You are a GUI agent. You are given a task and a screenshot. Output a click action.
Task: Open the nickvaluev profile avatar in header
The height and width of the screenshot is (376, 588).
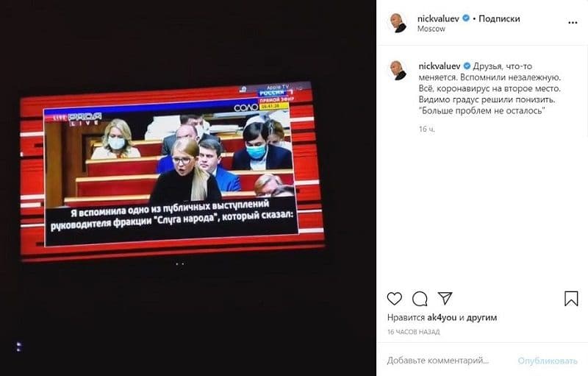pos(397,23)
